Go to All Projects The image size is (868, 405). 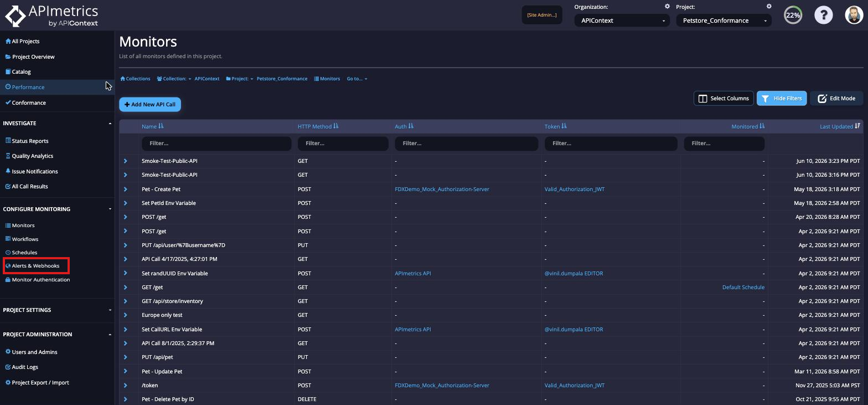pyautogui.click(x=23, y=41)
